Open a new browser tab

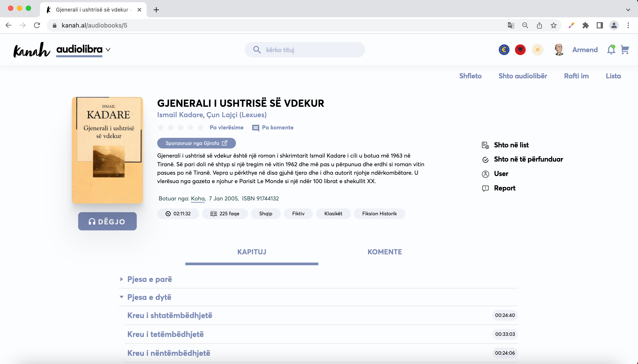156,10
